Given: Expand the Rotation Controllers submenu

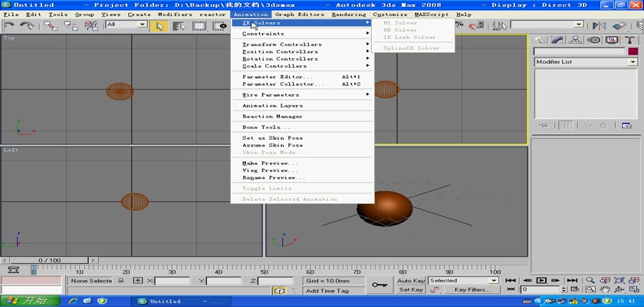Looking at the screenshot, I should [x=303, y=59].
